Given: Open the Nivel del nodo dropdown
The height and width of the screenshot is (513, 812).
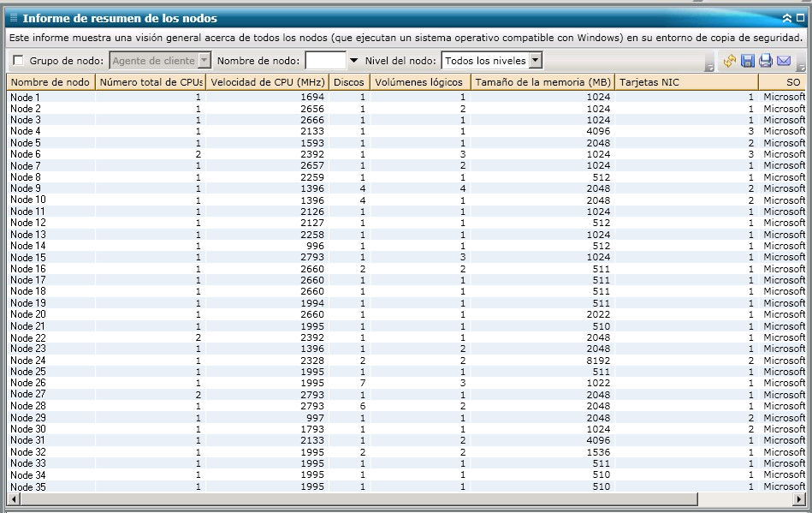Looking at the screenshot, I should [x=535, y=61].
